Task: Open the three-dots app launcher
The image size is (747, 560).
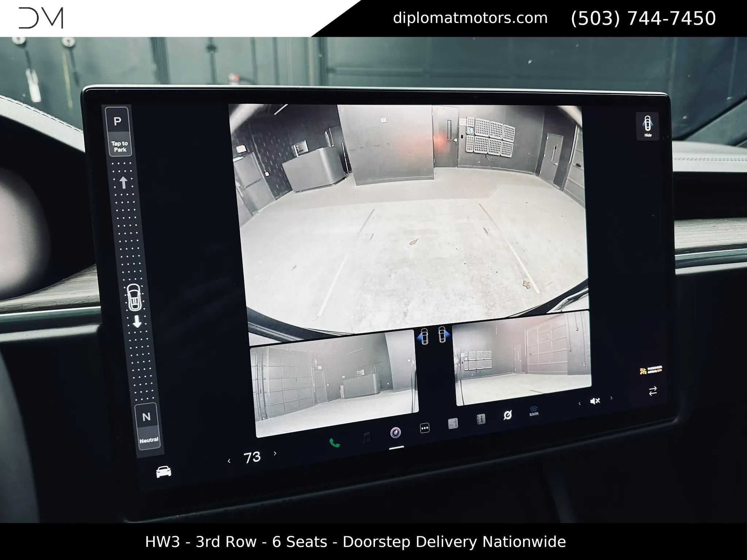Action: [x=425, y=428]
